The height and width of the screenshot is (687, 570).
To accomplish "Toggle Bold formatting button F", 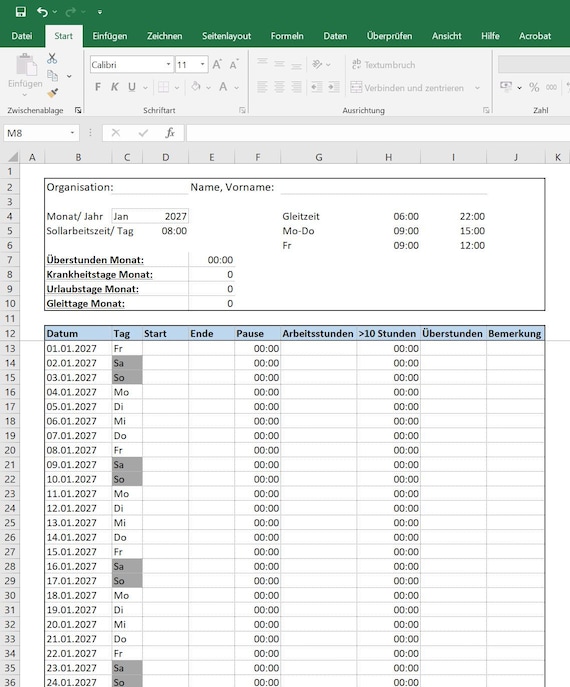I will (x=98, y=87).
